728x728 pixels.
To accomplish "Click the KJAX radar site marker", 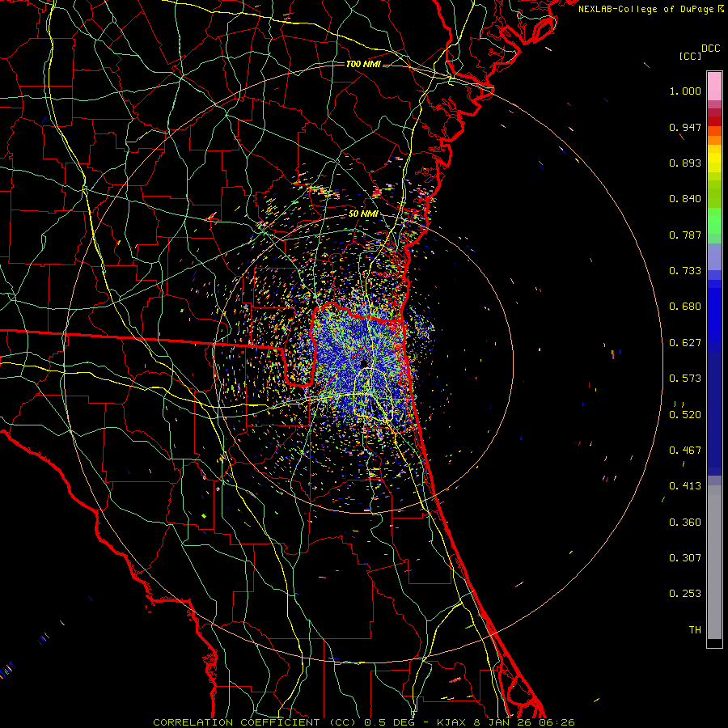I will click(x=363, y=362).
